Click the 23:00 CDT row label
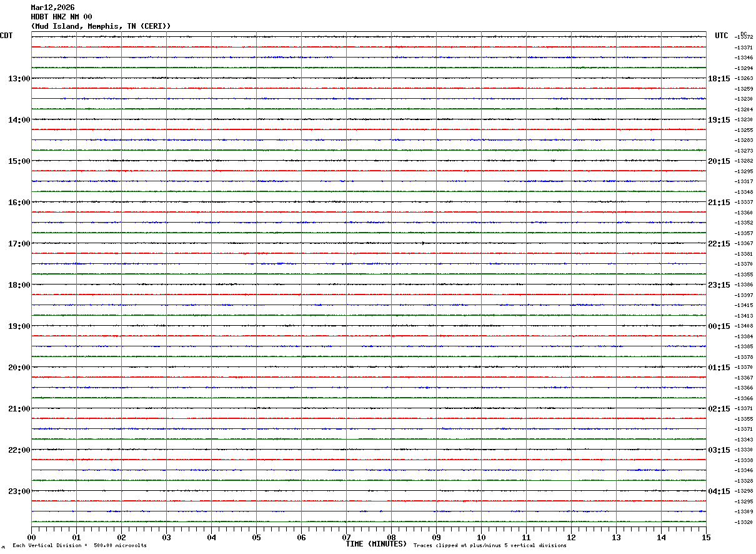Viewport: 756px width, 554px height. (x=19, y=491)
